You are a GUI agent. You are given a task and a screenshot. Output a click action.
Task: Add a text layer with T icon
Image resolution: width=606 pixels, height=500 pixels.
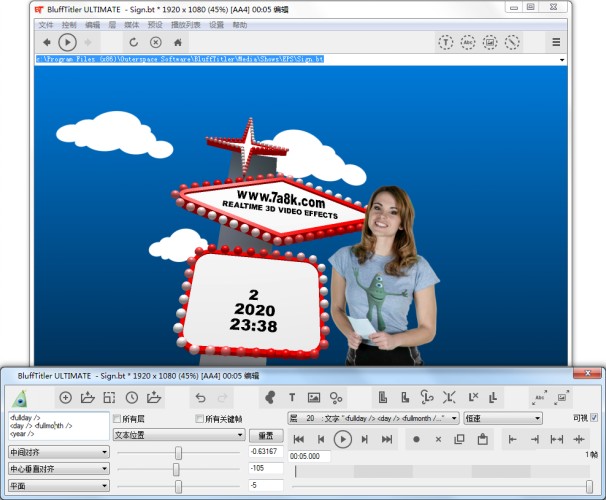[x=292, y=397]
